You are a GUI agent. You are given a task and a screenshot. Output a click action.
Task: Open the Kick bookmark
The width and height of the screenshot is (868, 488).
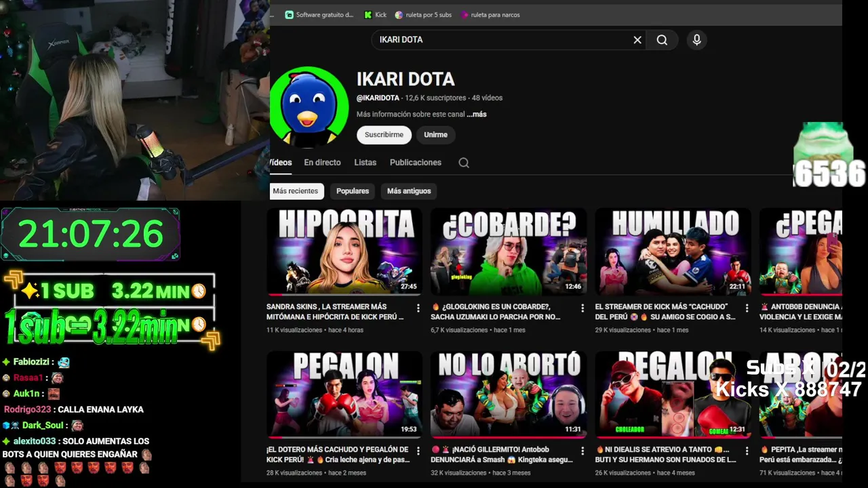pyautogui.click(x=376, y=15)
